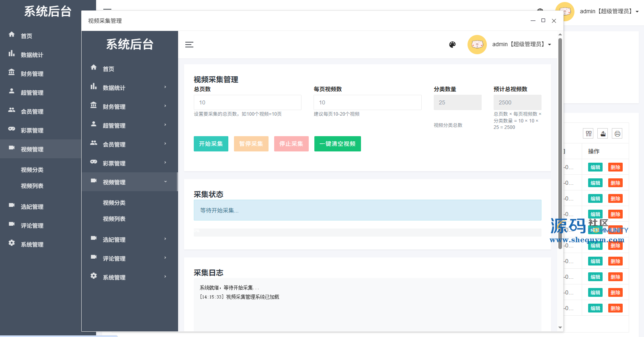Image resolution: width=644 pixels, height=337 pixels.
Task: Select 视频列表 in the popup sidebar
Action: 114,219
